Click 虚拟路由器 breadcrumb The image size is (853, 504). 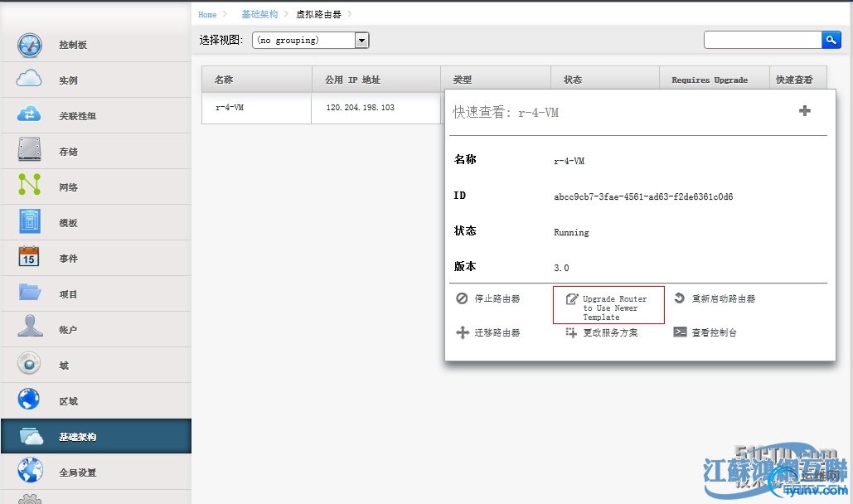pyautogui.click(x=318, y=15)
